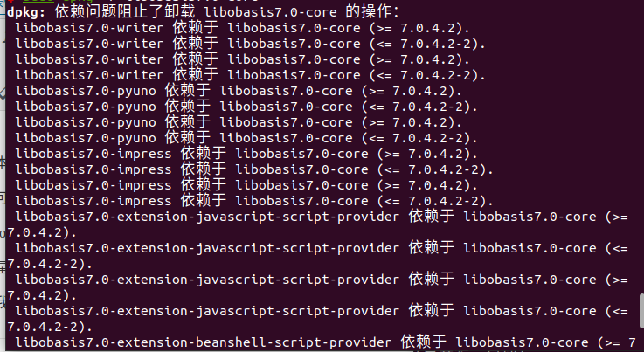Viewport: 644px width, 352px height.
Task: Click "libobasis7.0-core" in the beanshell line
Action: coord(522,342)
